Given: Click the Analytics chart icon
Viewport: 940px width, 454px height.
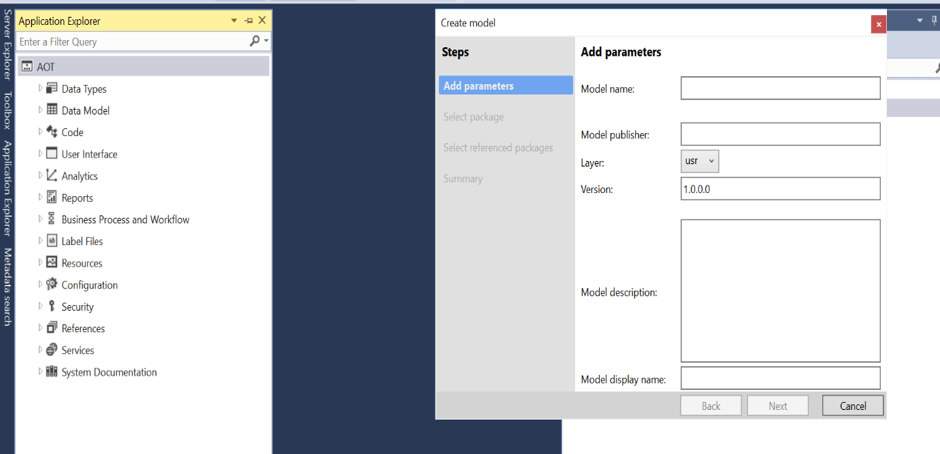Looking at the screenshot, I should [x=52, y=176].
